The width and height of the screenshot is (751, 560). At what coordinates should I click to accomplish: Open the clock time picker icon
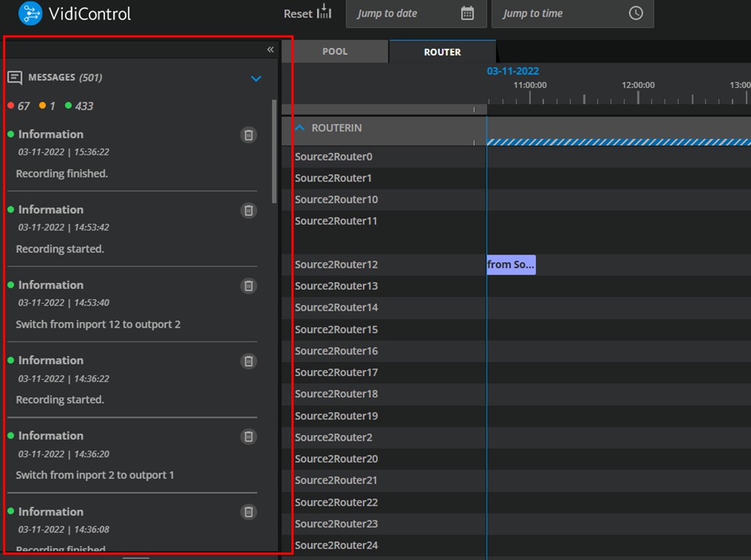coord(635,14)
